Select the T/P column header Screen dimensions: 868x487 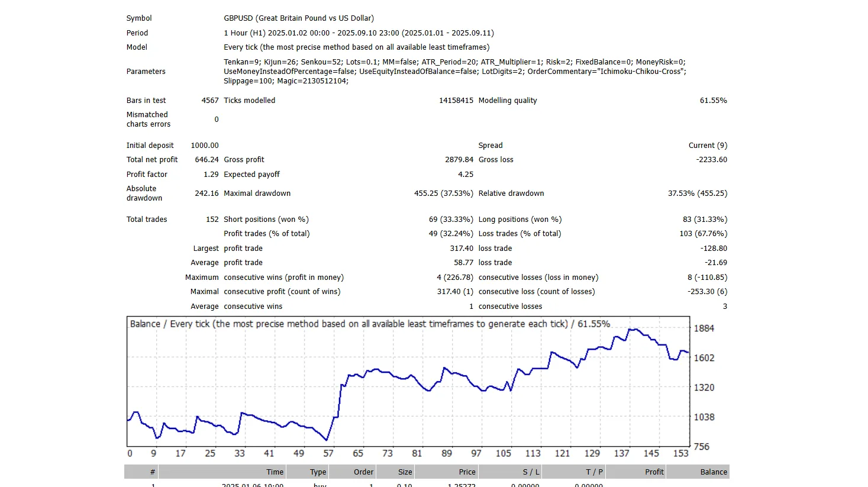coord(595,472)
